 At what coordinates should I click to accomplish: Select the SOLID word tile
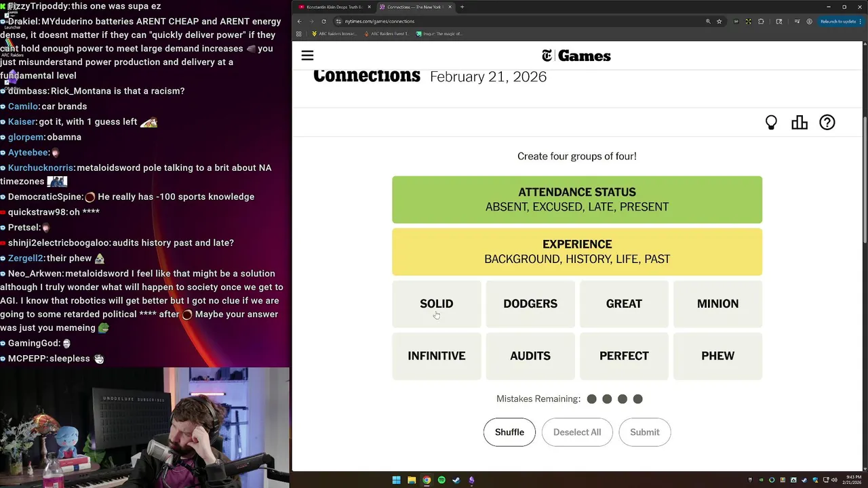(437, 304)
